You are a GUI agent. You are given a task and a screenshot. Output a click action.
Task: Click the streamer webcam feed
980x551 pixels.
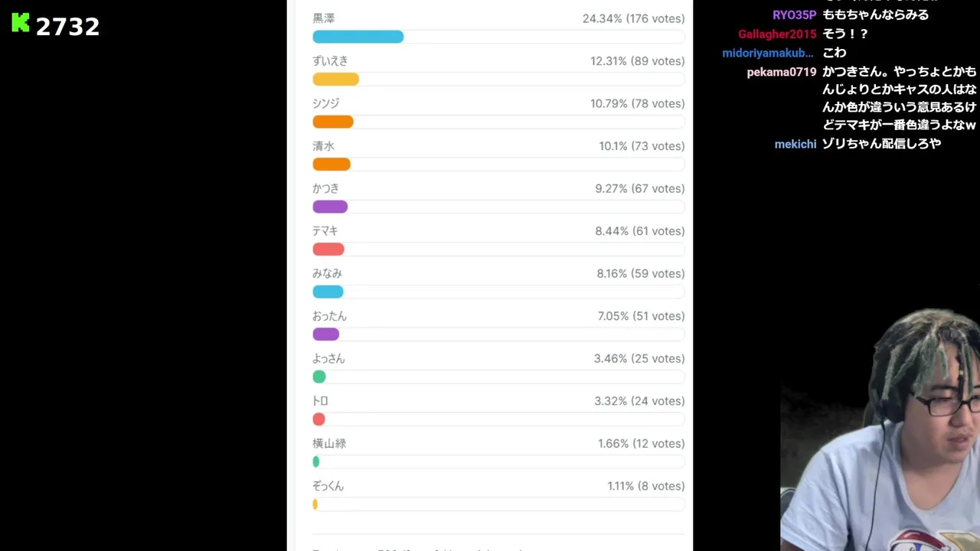click(x=880, y=436)
